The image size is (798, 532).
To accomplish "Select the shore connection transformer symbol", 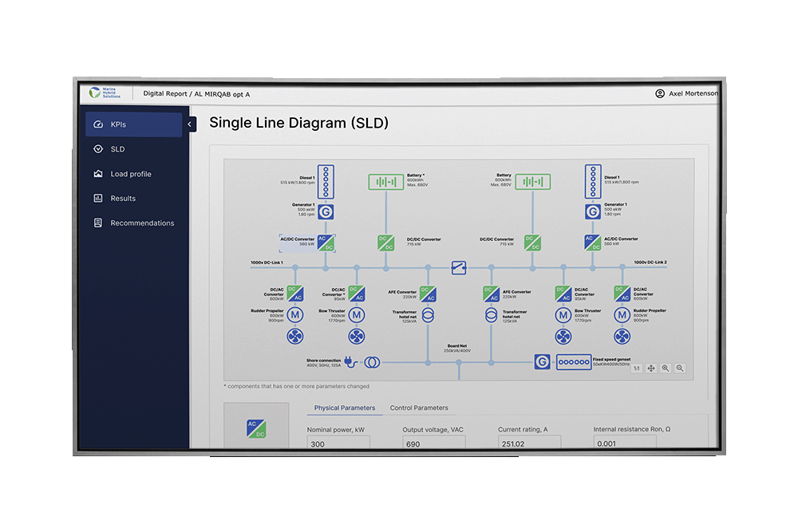I will (372, 362).
